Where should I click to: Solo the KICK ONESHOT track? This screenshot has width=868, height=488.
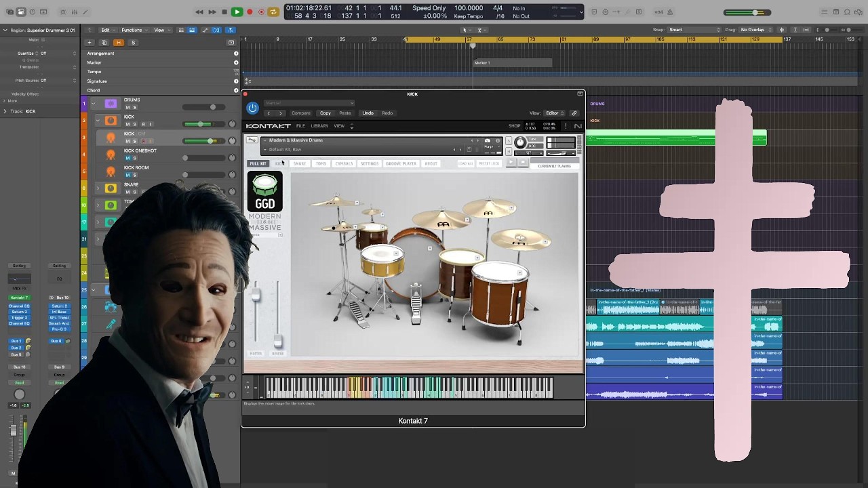tap(134, 158)
